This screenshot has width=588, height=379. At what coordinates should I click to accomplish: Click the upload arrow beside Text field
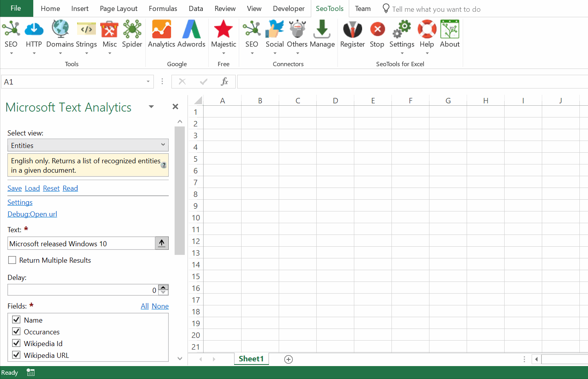pos(162,243)
